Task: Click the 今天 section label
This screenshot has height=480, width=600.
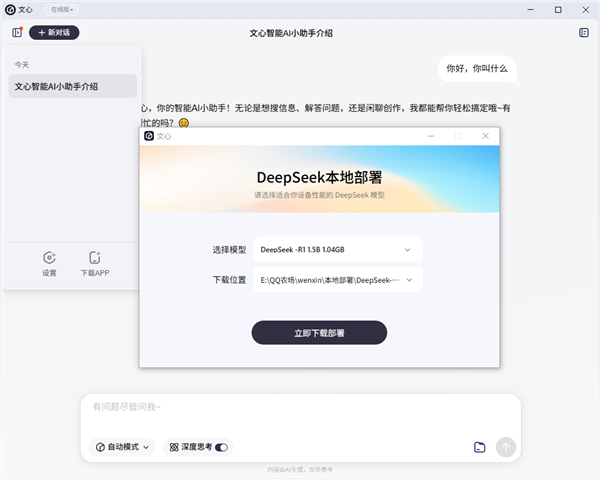Action: tap(22, 65)
